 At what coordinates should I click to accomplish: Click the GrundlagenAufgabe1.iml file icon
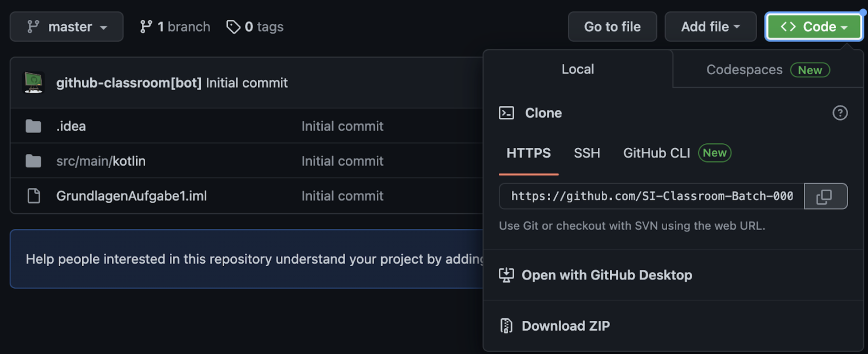pos(33,196)
